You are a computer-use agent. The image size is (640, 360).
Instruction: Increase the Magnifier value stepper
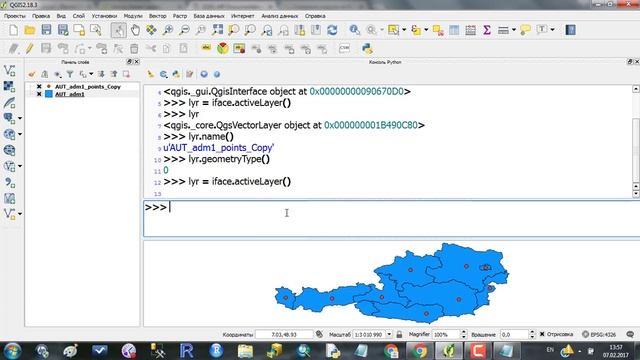coord(464,332)
